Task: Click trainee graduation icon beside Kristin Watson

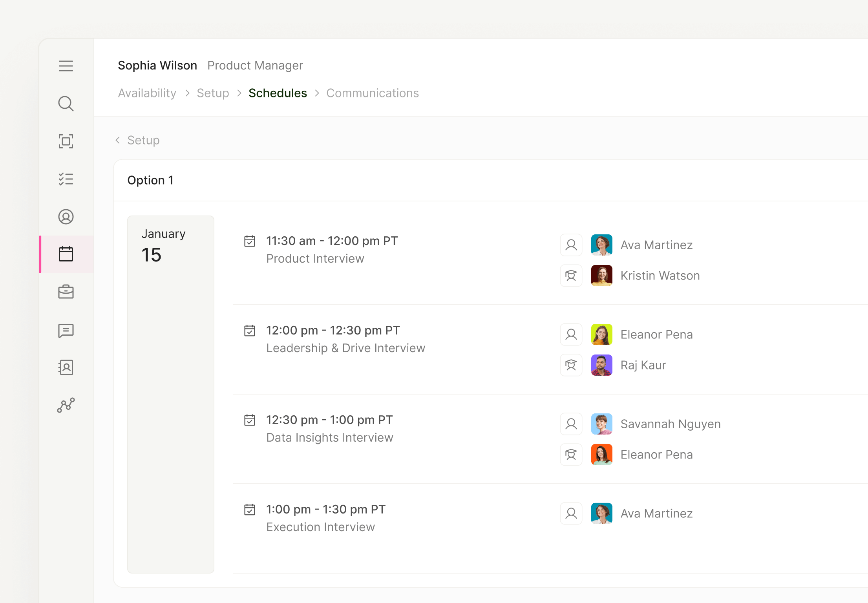Action: [571, 276]
